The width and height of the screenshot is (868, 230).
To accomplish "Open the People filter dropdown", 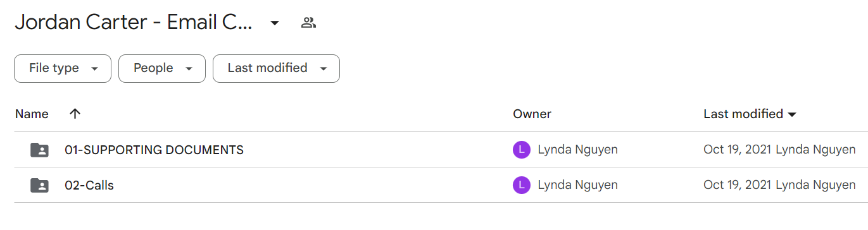I will pos(162,68).
